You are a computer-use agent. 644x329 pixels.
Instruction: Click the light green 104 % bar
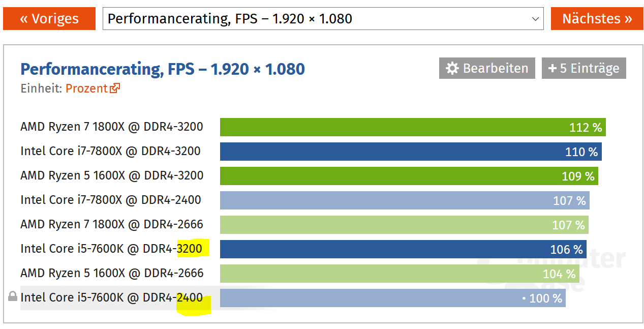pos(400,274)
